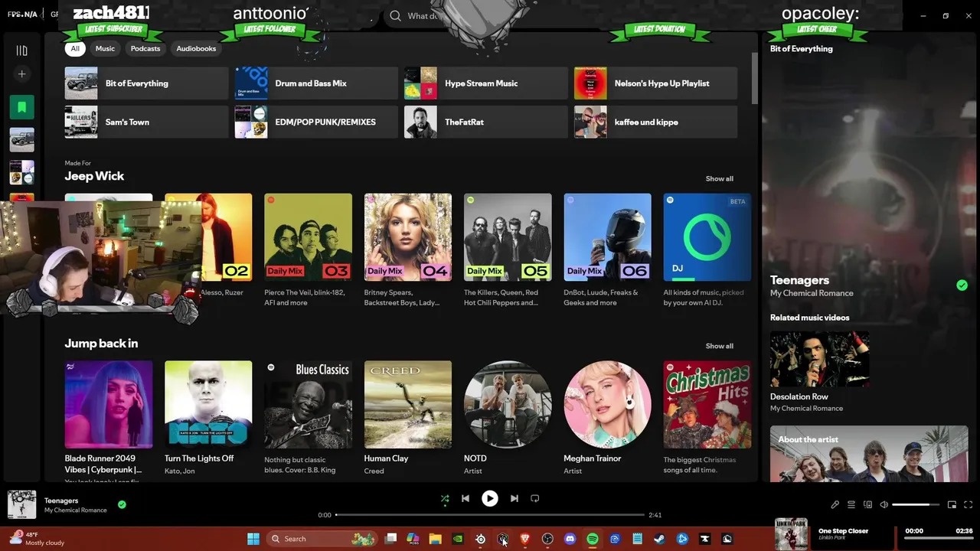Open the play queue icon
The width and height of the screenshot is (980, 551).
click(x=851, y=504)
